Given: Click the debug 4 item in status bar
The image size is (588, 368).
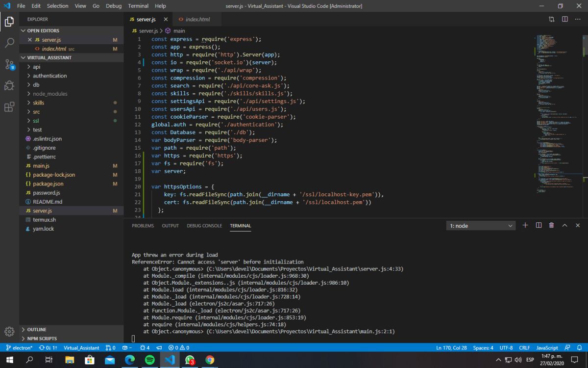Looking at the screenshot, I should (x=145, y=347).
